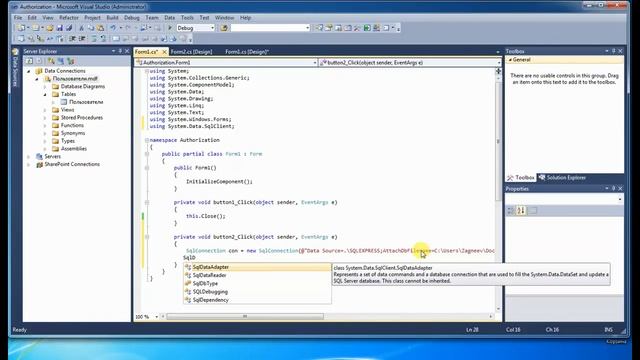Click Connect to Database icon in Server Explorer
Image resolution: width=640 pixels, height=360 pixels.
[x=51, y=61]
